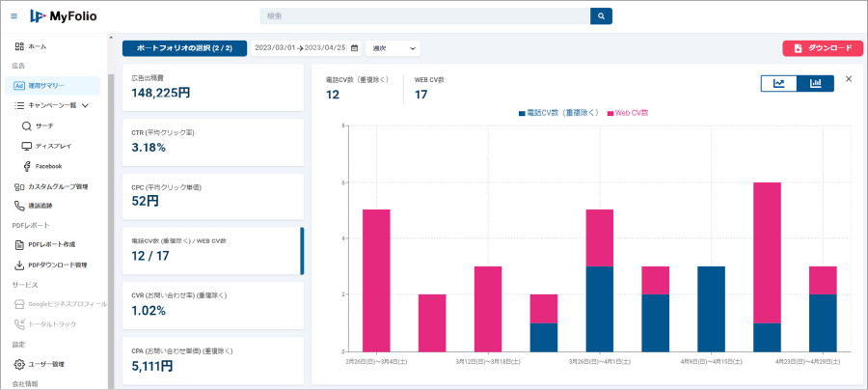Click end date 2023/04/25

tap(325, 48)
